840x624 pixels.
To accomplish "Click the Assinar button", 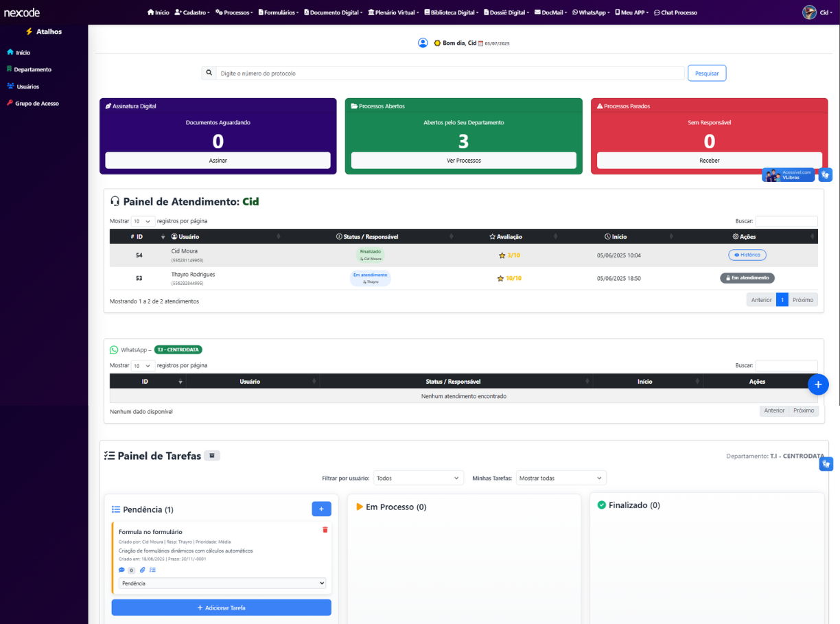I will [218, 160].
